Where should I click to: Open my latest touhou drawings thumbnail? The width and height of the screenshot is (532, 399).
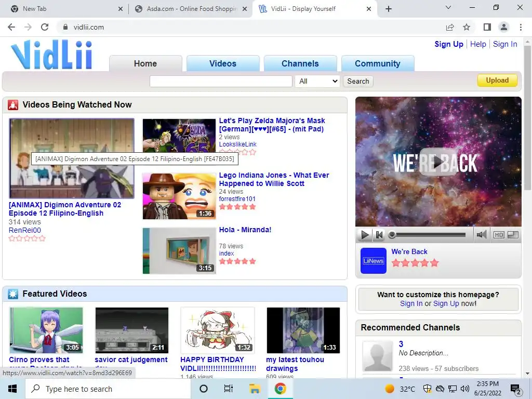click(303, 330)
